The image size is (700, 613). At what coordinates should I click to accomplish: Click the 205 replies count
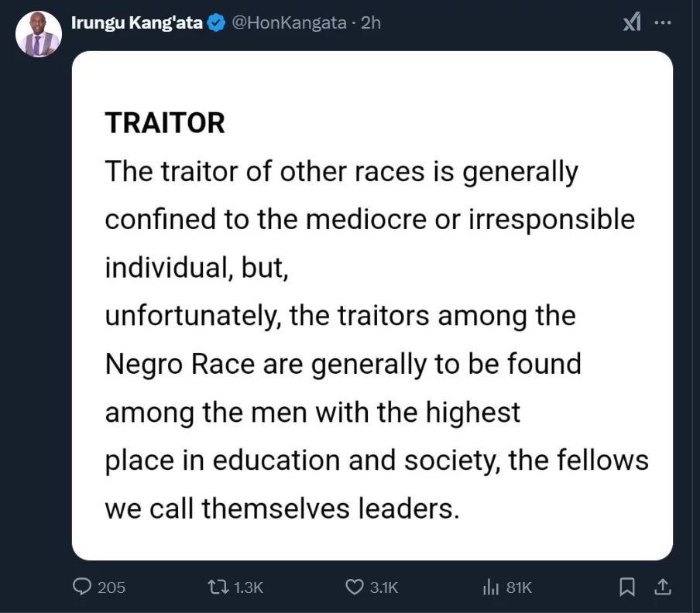(x=112, y=588)
